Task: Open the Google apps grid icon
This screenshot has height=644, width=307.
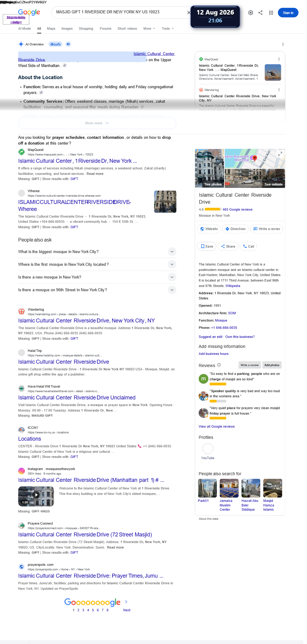Action: [x=271, y=13]
